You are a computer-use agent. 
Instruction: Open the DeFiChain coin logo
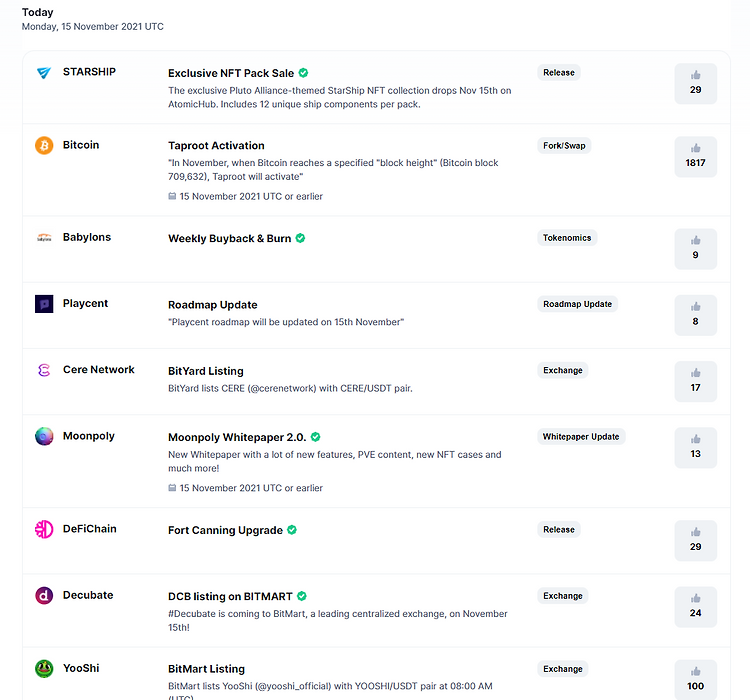pos(44,529)
